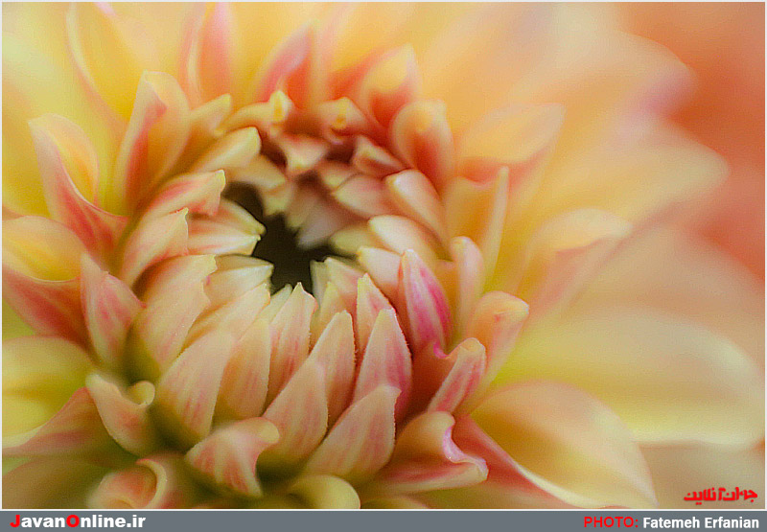This screenshot has height=532, width=767.
Task: Click the JavanOnline.ir site label
Action: pos(78,521)
